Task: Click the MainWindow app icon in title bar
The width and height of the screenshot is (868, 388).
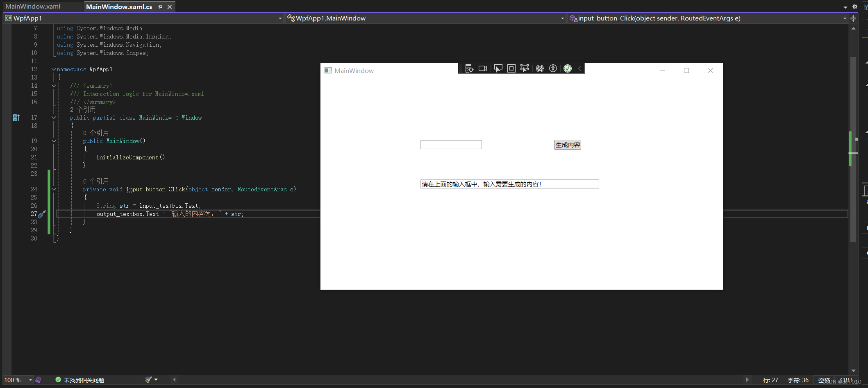Action: 328,70
